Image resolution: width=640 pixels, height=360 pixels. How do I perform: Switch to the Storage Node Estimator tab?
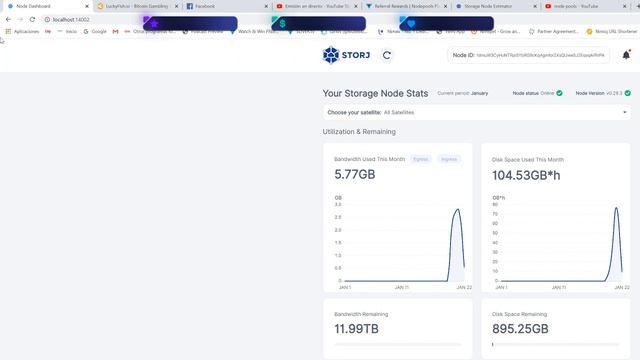click(x=496, y=6)
